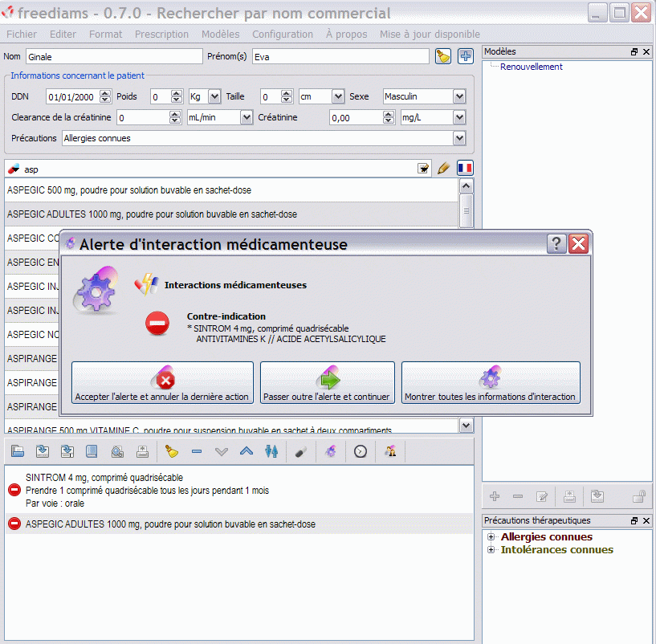The image size is (656, 644).
Task: Click the search history icon in drug search bar
Action: [x=423, y=168]
